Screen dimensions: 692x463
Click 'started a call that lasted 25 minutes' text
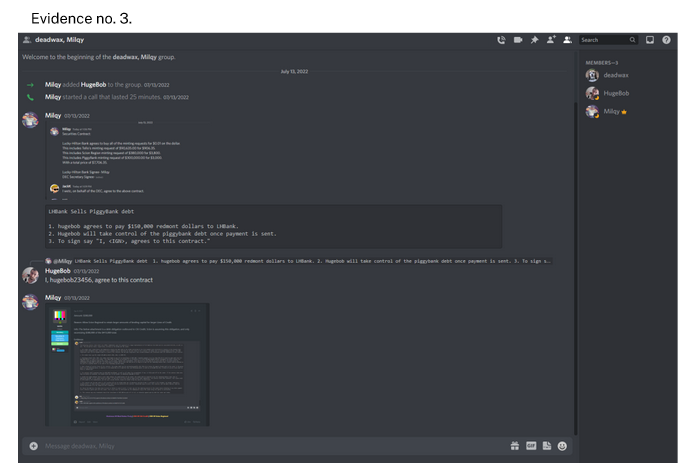(112, 97)
